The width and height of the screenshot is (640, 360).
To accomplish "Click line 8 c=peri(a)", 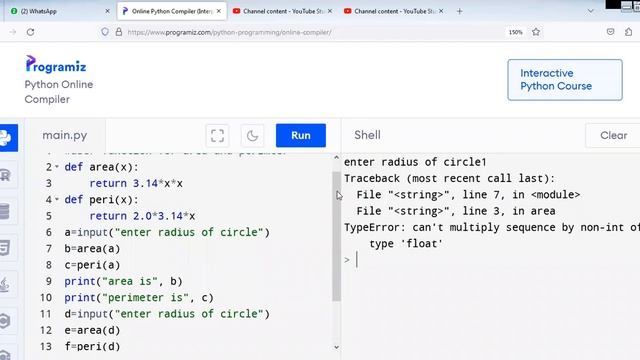I will pyautogui.click(x=92, y=265).
